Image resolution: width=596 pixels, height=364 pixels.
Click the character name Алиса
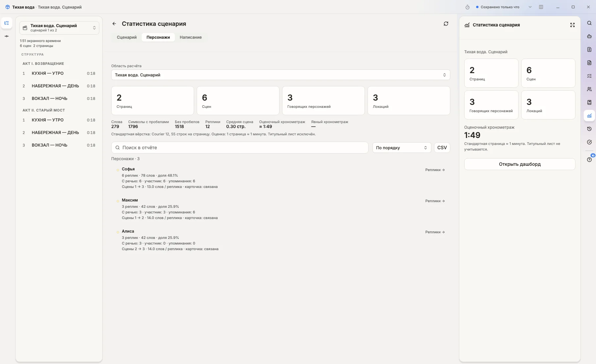tap(128, 231)
